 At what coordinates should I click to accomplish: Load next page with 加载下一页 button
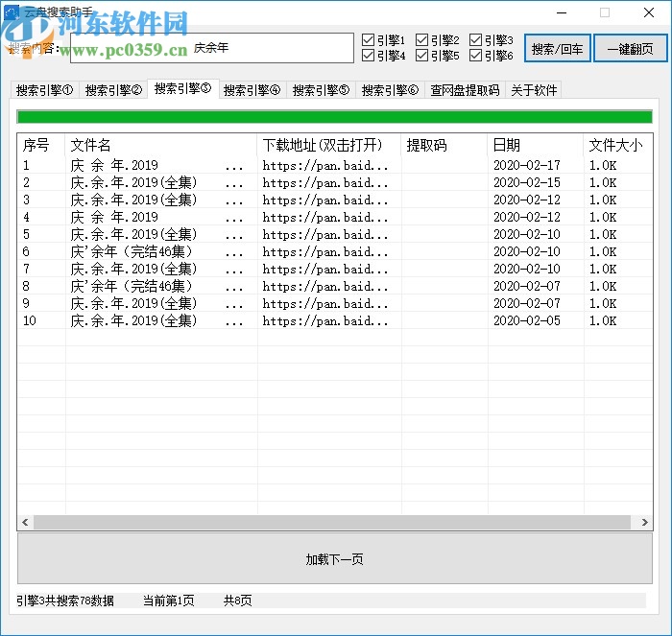(335, 558)
